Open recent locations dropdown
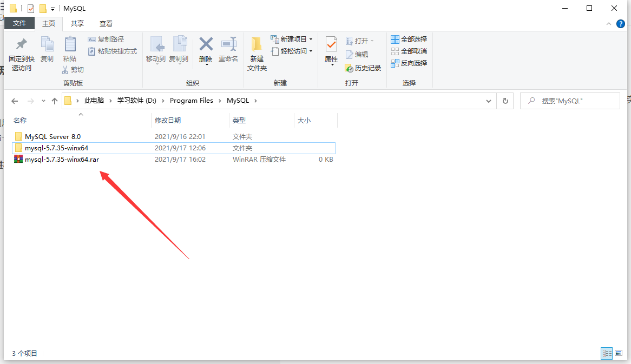631x364 pixels. [x=43, y=101]
